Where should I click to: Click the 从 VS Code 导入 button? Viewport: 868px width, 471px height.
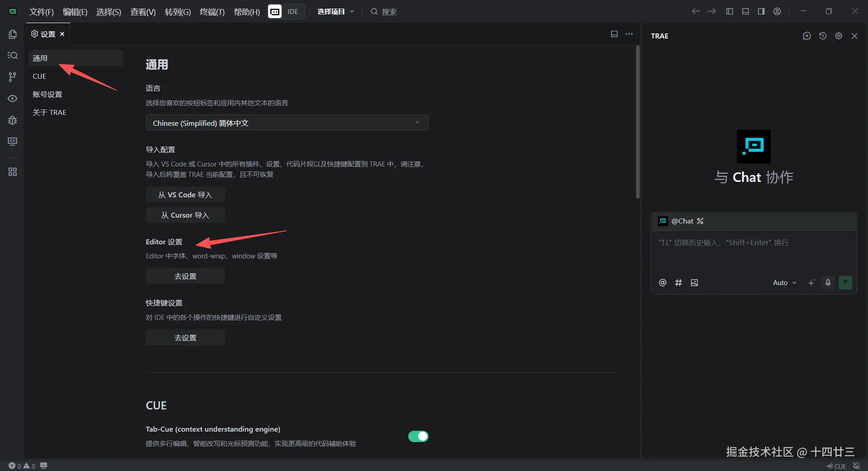185,195
